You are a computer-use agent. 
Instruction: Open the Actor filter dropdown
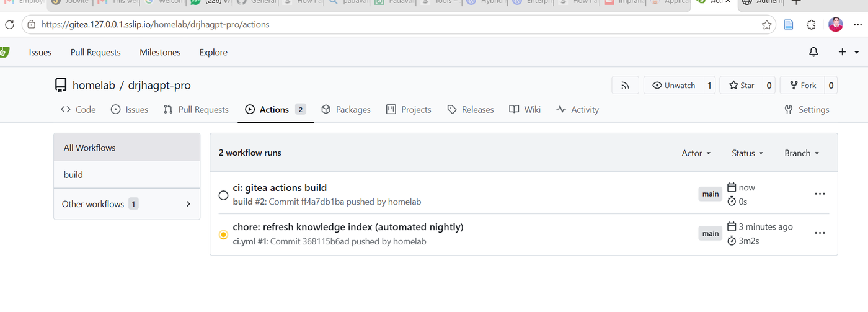[x=696, y=153]
